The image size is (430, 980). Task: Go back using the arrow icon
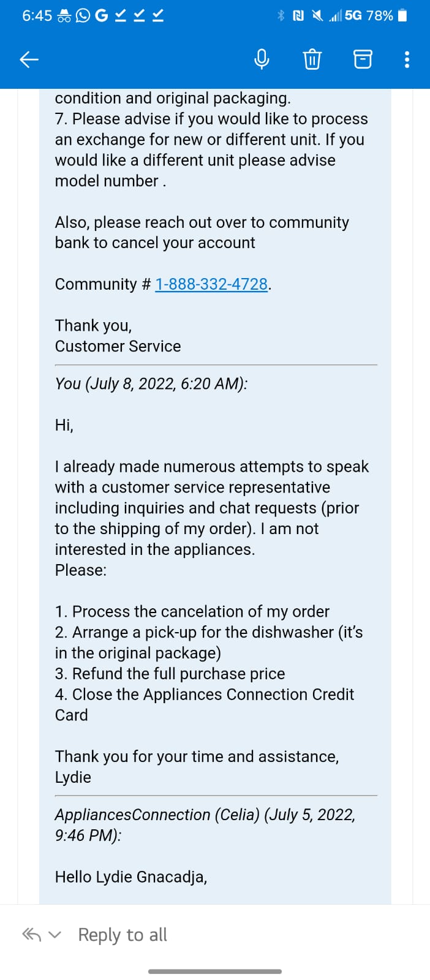[x=29, y=59]
